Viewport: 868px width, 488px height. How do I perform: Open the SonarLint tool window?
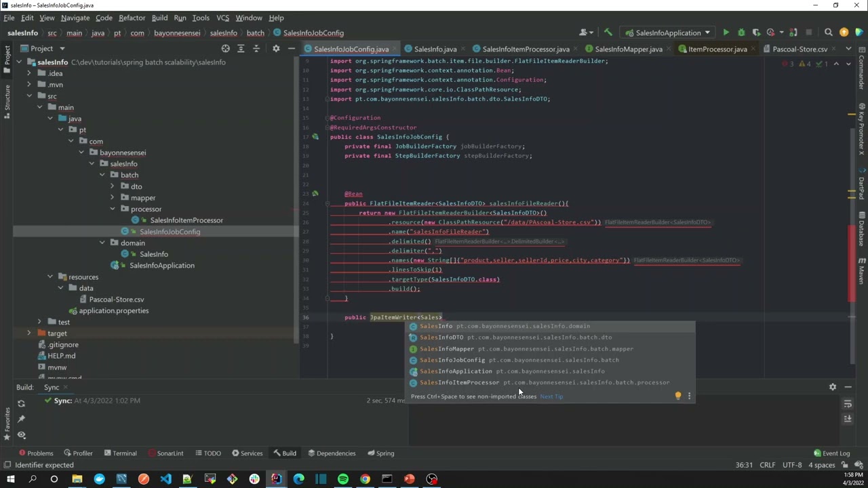pyautogui.click(x=165, y=453)
